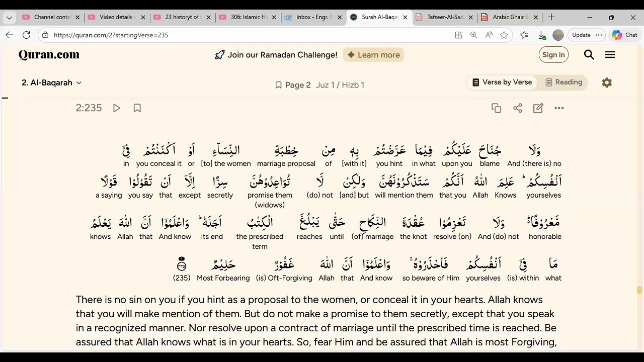Click the Sign in button
Screen dimensions: 644x362
553,55
